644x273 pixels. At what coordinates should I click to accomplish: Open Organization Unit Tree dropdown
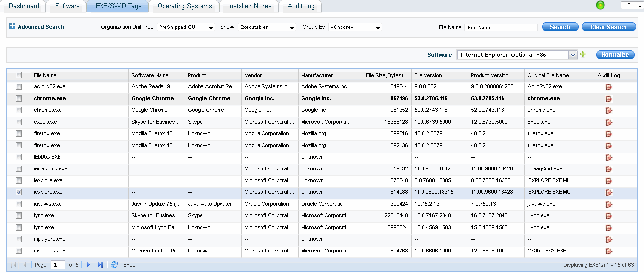186,27
